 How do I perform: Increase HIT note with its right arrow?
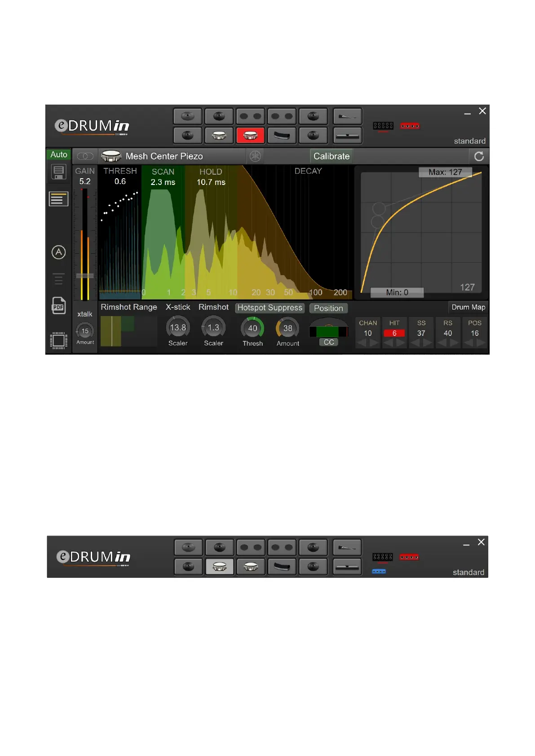[x=401, y=343]
